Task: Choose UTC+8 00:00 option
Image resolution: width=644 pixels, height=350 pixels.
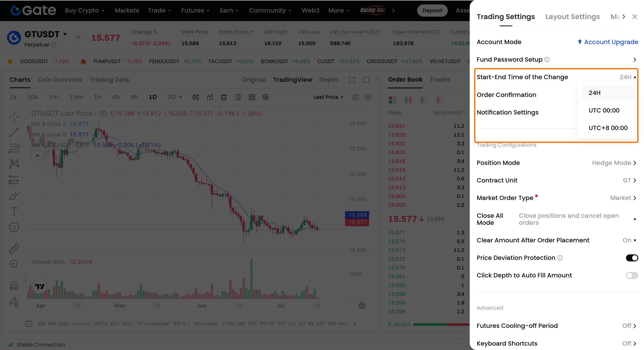Action: 608,128
